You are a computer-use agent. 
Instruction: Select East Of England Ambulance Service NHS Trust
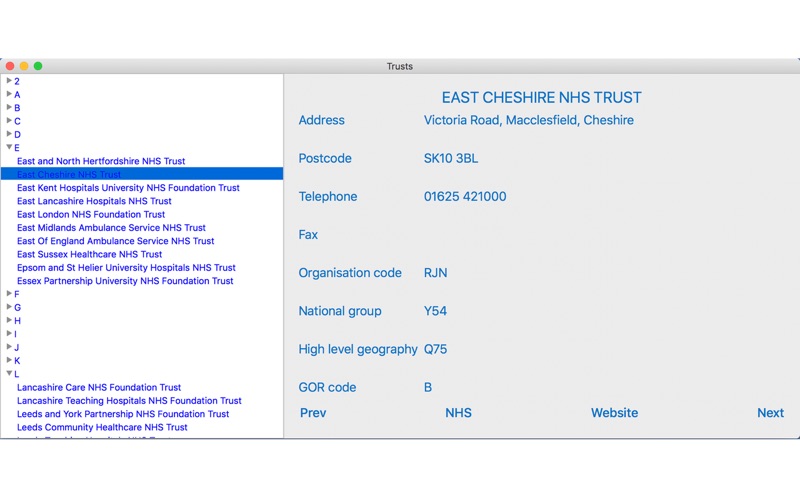[x=115, y=241]
